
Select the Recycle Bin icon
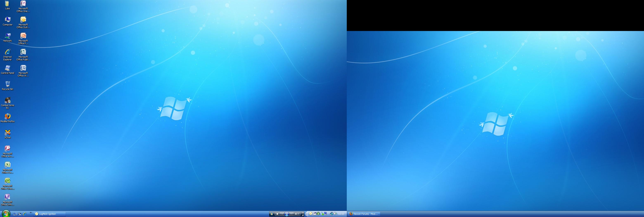(7, 86)
